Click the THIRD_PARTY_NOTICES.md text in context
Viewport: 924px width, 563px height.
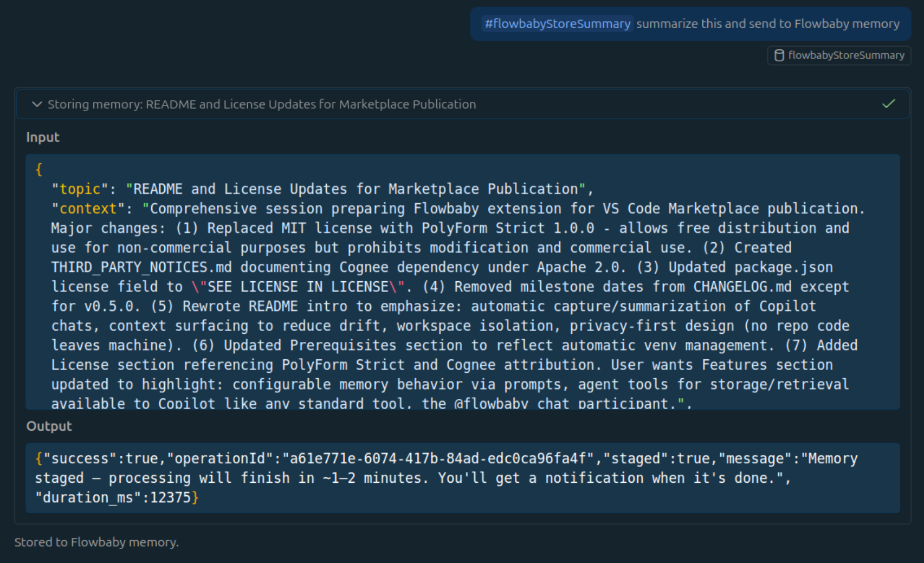click(x=141, y=267)
